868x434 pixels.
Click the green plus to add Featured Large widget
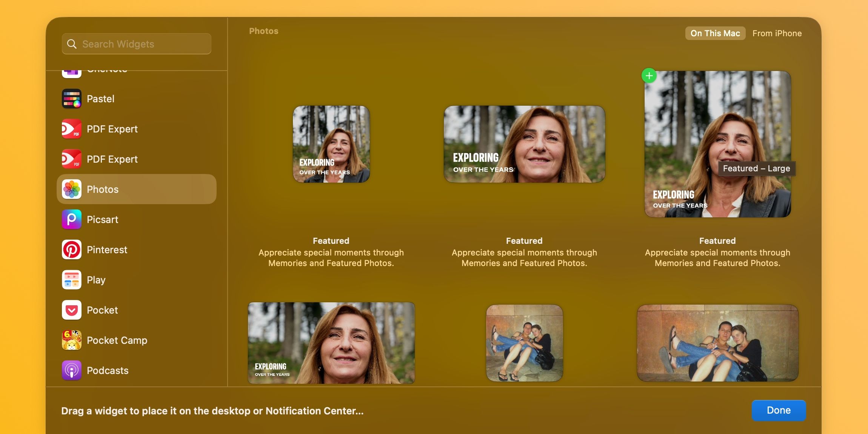pos(649,75)
